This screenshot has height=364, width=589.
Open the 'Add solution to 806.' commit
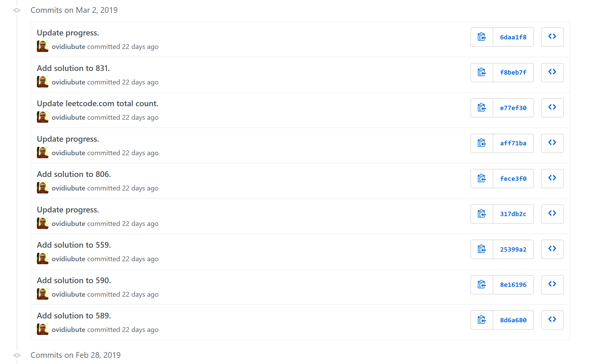pos(74,174)
